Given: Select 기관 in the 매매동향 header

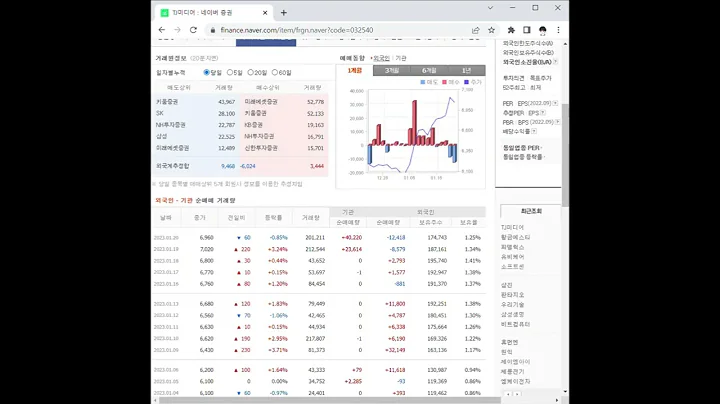Looking at the screenshot, I should click(x=401, y=58).
